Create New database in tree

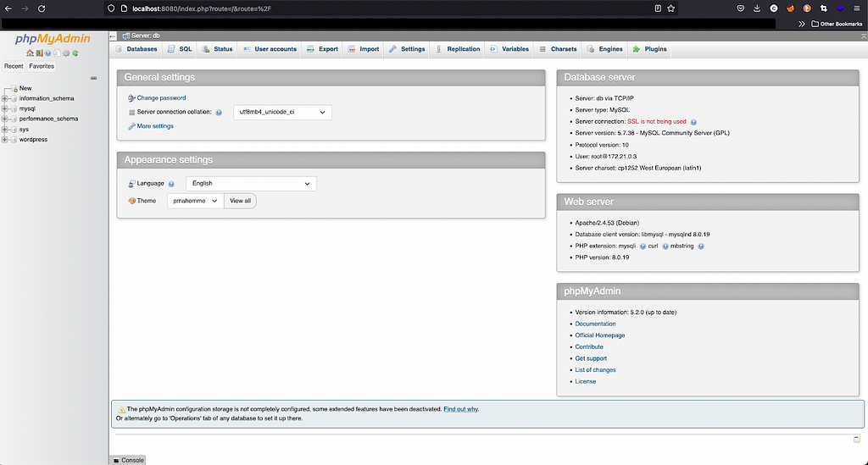25,88
